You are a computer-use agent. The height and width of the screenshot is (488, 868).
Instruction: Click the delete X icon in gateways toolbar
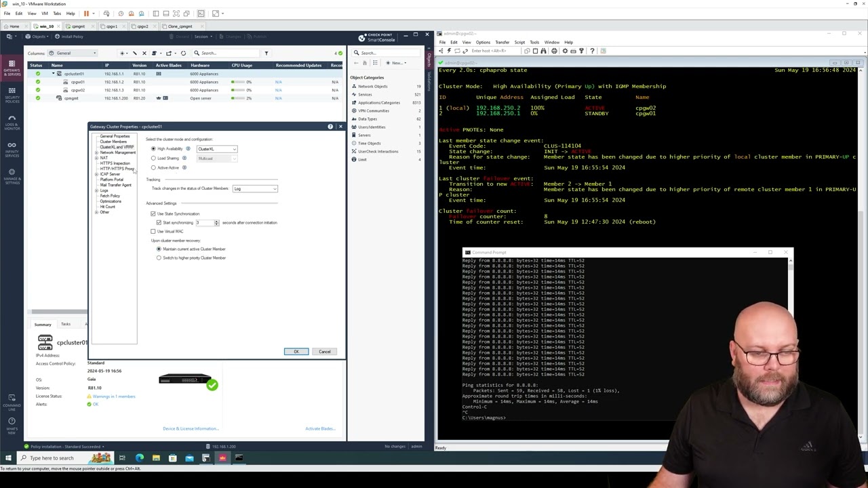pos(144,53)
